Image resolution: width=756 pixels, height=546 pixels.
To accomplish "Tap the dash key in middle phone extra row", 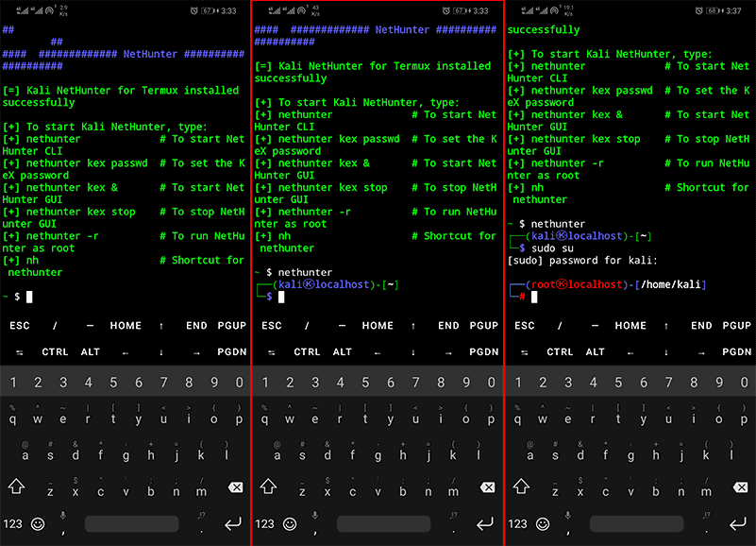I will point(342,326).
